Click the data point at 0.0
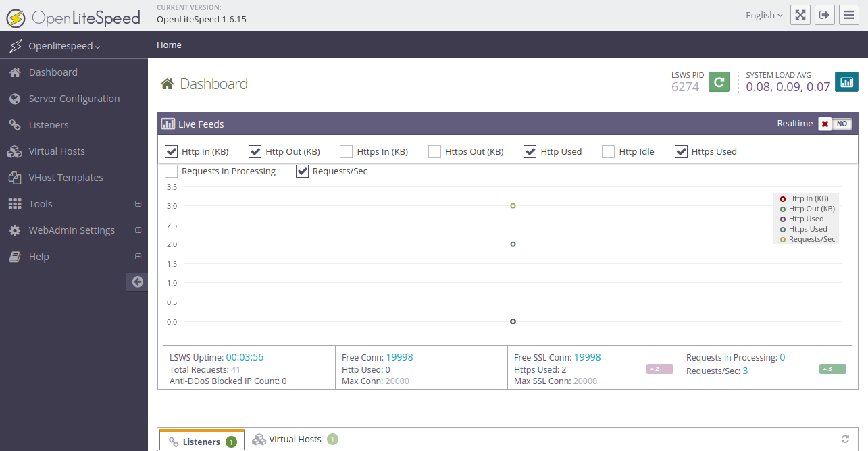This screenshot has height=451, width=868. click(x=513, y=321)
